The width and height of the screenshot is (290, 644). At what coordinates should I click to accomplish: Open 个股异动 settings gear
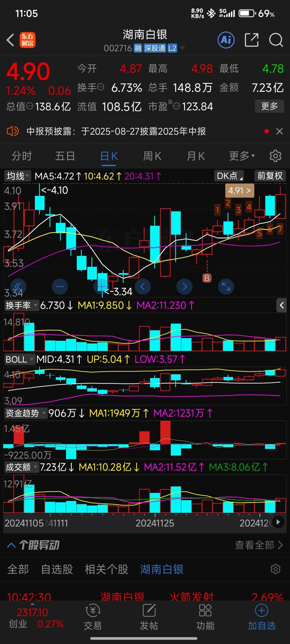point(275,569)
